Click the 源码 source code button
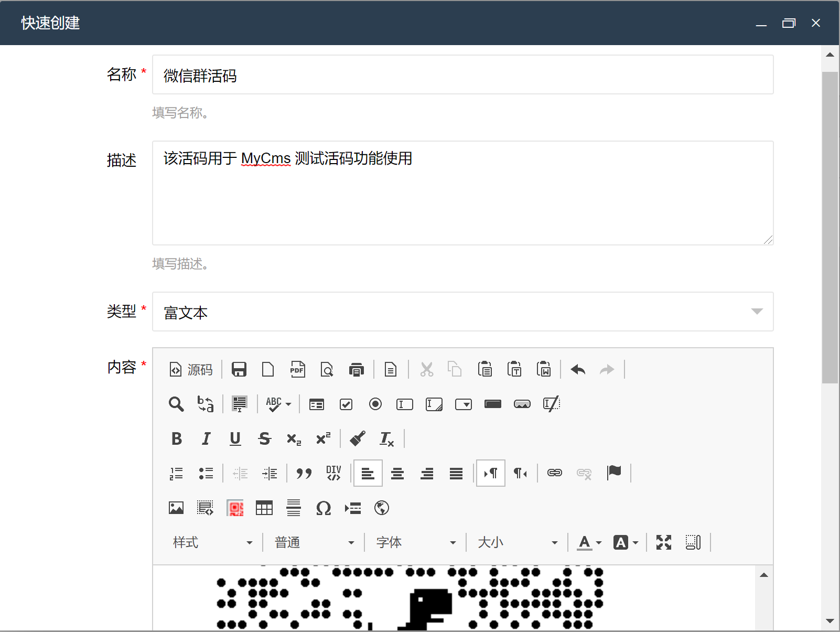 pyautogui.click(x=191, y=370)
